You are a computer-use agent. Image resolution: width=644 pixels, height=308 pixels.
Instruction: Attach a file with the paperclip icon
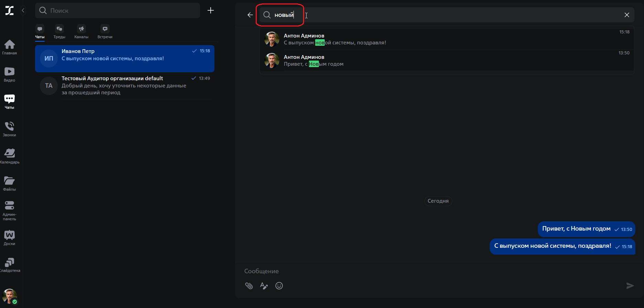249,286
